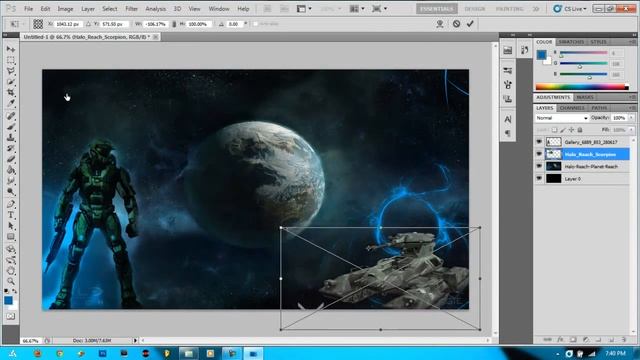
Task: Open the Image menu
Action: (65, 9)
